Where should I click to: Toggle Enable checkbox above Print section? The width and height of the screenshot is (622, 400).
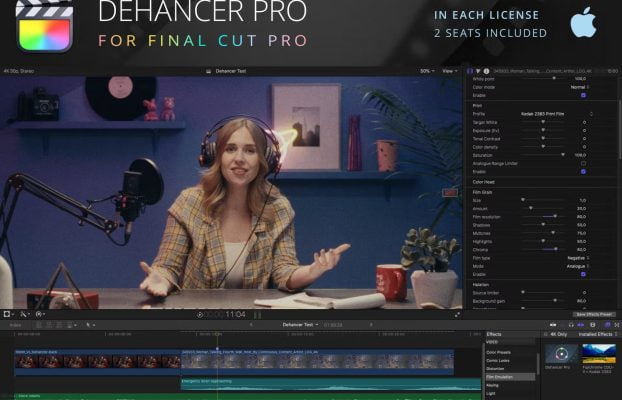coord(583,95)
